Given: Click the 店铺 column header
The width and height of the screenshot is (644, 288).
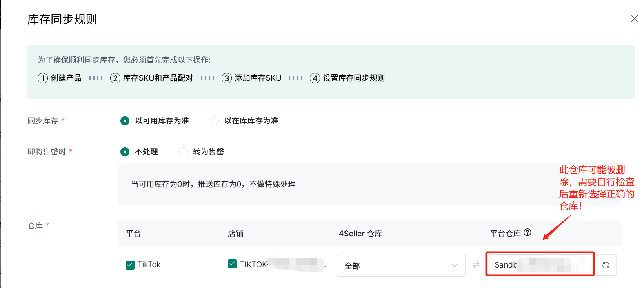Looking at the screenshot, I should coord(235,234).
